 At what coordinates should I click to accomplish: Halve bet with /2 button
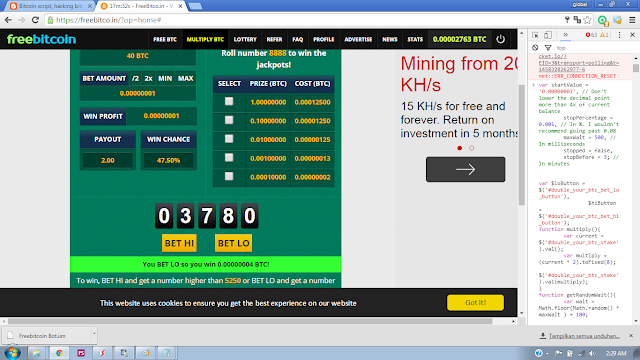coord(136,78)
